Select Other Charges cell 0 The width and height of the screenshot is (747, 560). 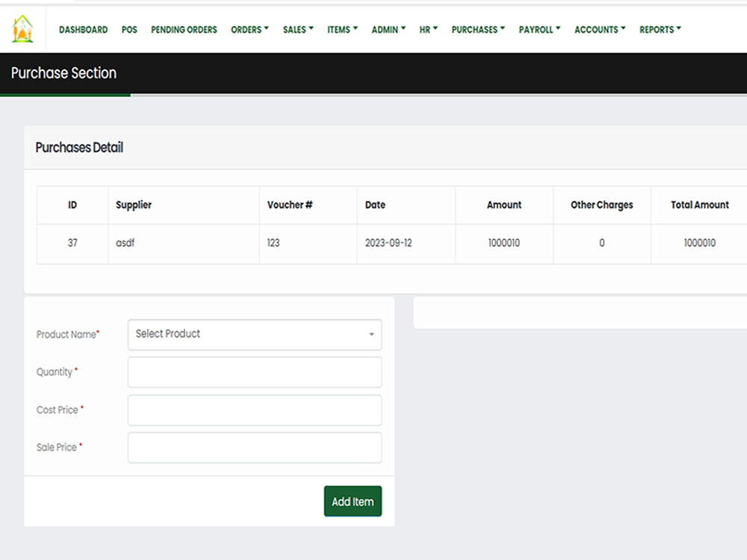(601, 243)
